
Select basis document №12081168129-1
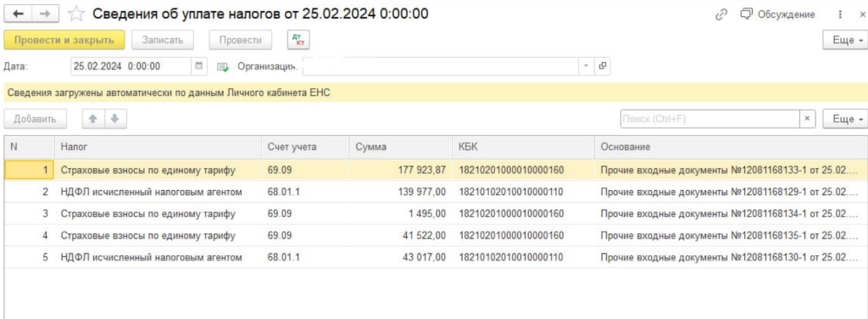(732, 192)
